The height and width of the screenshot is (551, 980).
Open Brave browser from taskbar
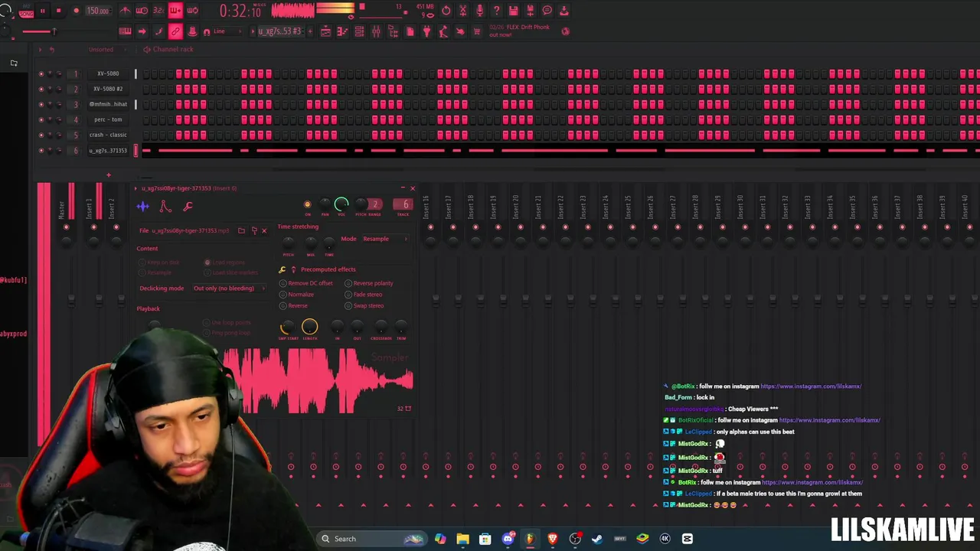pos(552,539)
